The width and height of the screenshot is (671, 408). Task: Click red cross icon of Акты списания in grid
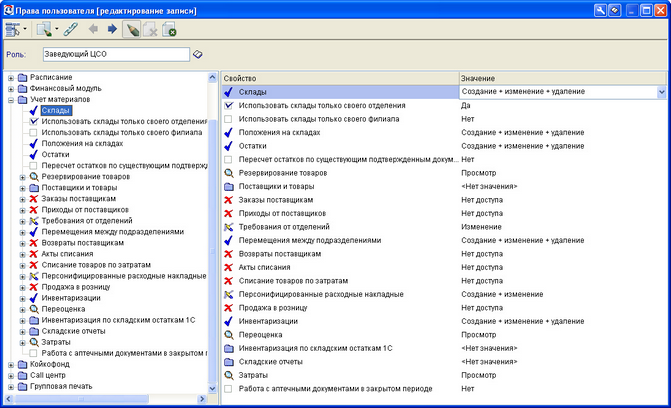[229, 268]
